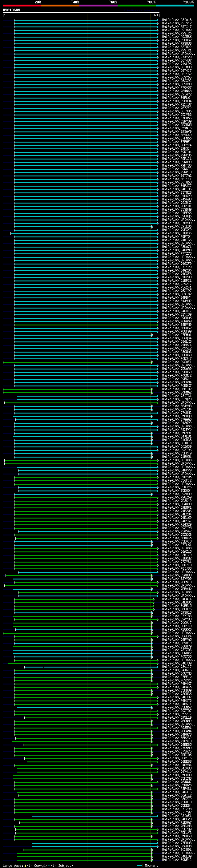Open hit UniRef100_A9TS12
The image size is (197, 868).
(x=176, y=23)
